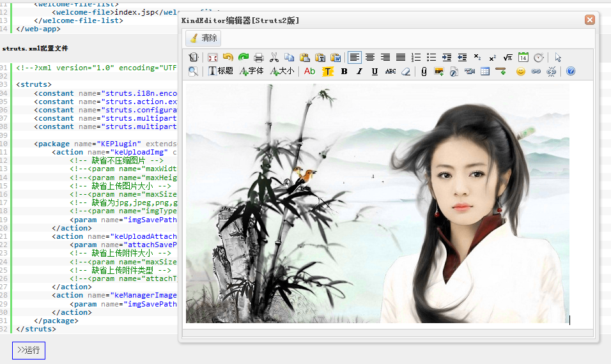Select Align center
611x364 pixels.
pyautogui.click(x=370, y=57)
